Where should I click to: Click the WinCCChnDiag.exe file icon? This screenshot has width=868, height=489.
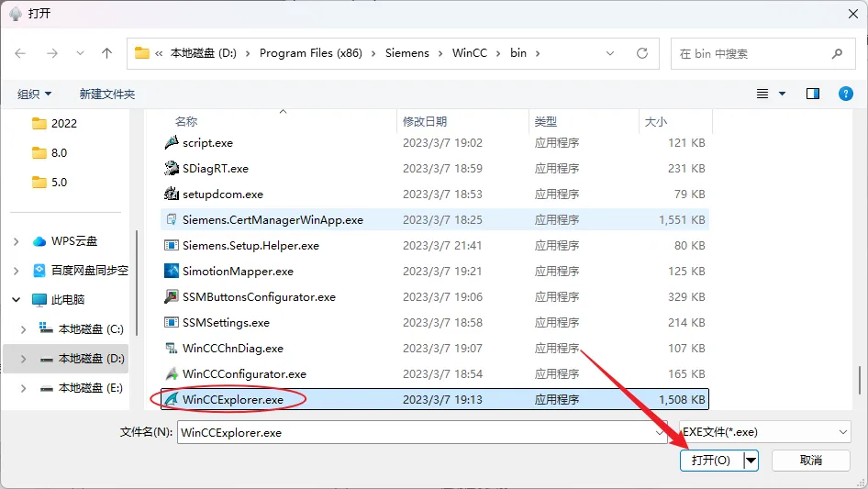pos(172,348)
